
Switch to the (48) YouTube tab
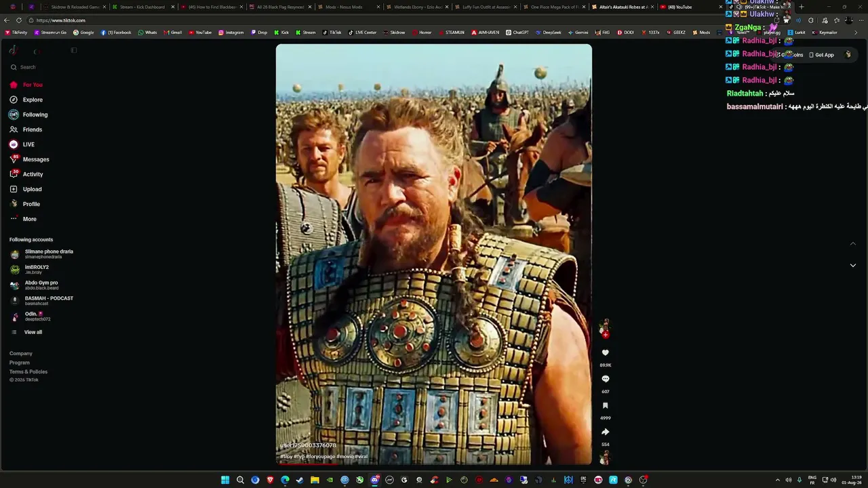(691, 7)
